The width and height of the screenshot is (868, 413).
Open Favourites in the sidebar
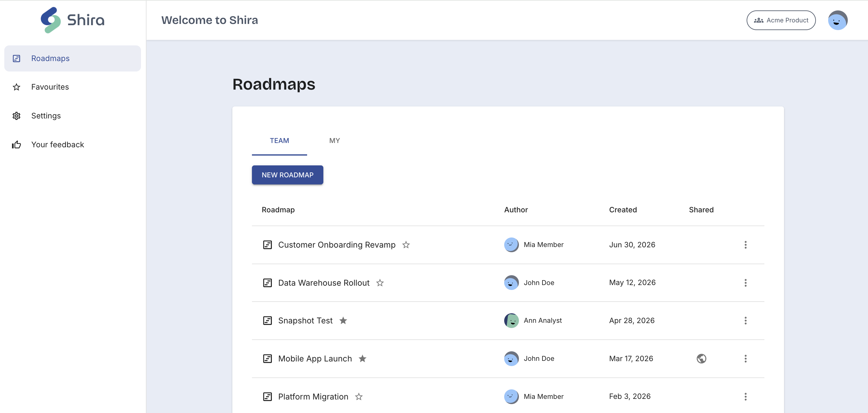(72, 87)
